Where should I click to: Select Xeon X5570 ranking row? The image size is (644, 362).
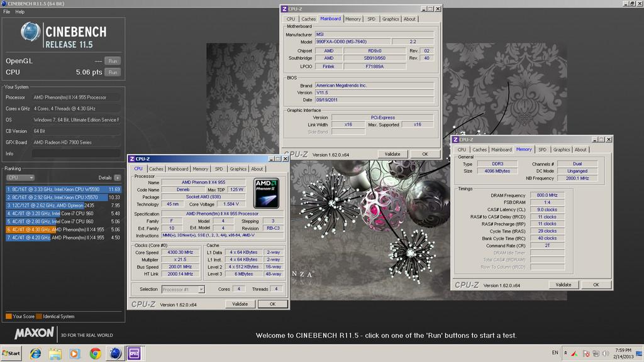pos(64,197)
